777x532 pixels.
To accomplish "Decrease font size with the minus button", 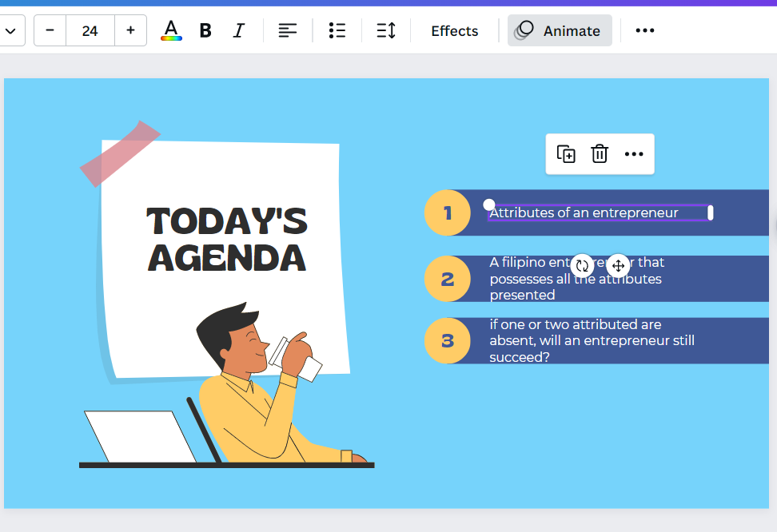I will click(x=49, y=30).
